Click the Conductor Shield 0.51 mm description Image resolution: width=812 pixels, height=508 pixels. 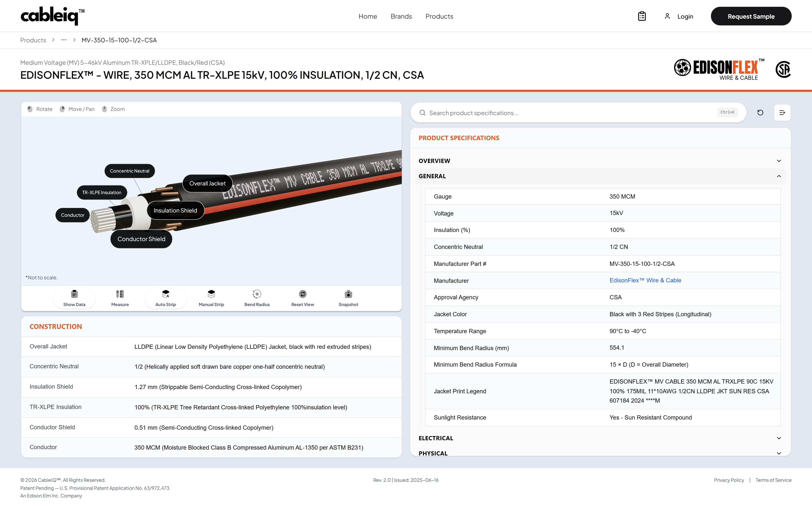204,427
